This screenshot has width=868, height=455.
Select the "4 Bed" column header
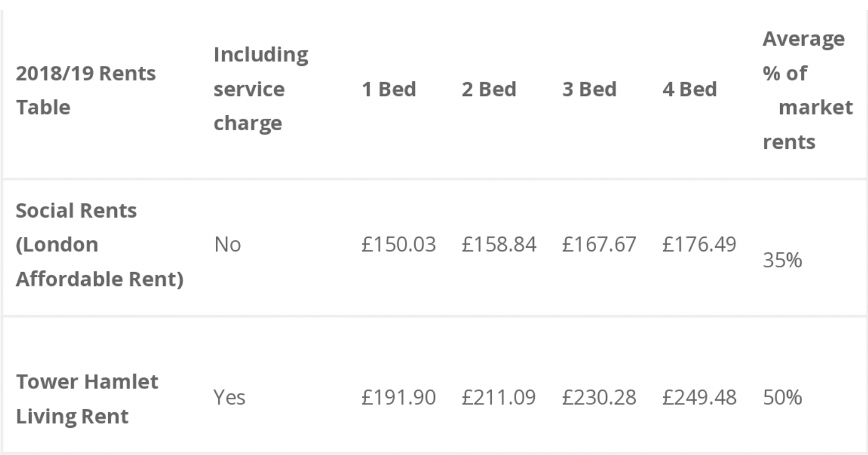click(690, 90)
